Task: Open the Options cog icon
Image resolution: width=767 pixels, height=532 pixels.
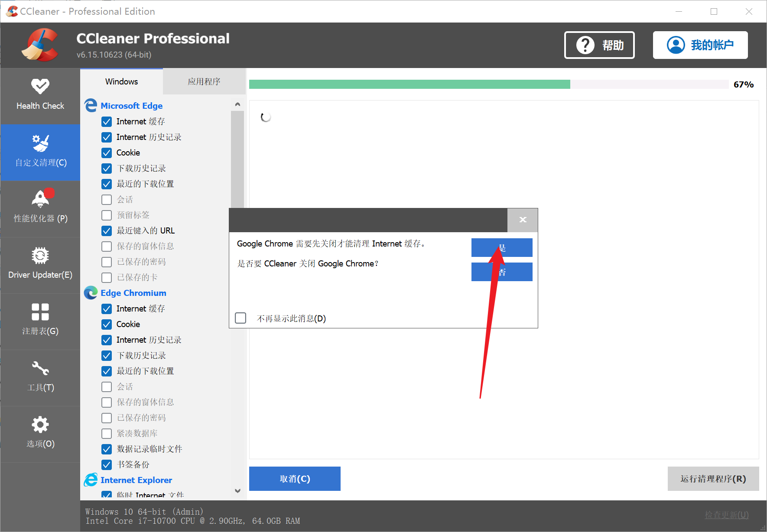Action: (x=40, y=425)
